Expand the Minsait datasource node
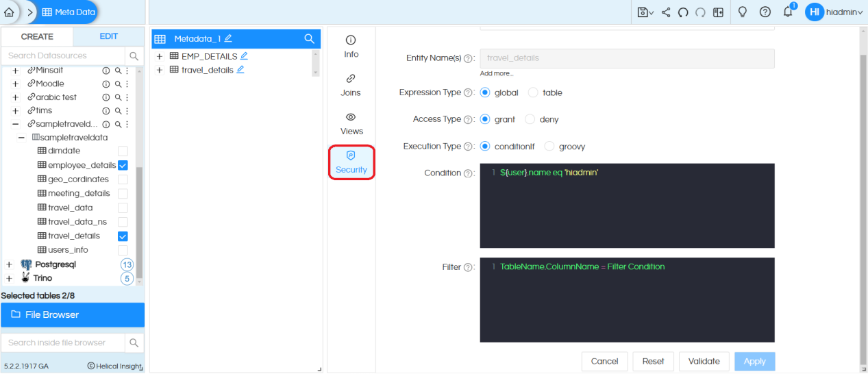The width and height of the screenshot is (868, 374). (x=15, y=71)
